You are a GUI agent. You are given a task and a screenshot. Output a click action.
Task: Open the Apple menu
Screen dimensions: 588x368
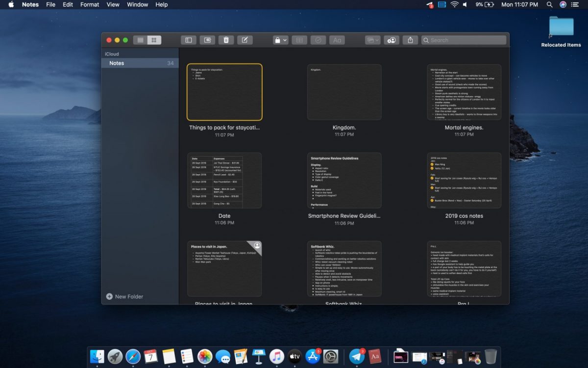(x=11, y=4)
